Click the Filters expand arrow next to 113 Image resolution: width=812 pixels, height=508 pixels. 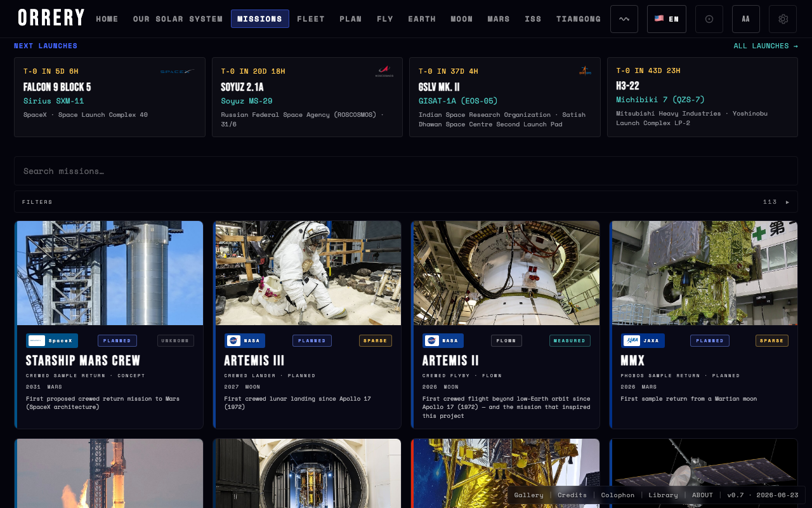click(788, 202)
